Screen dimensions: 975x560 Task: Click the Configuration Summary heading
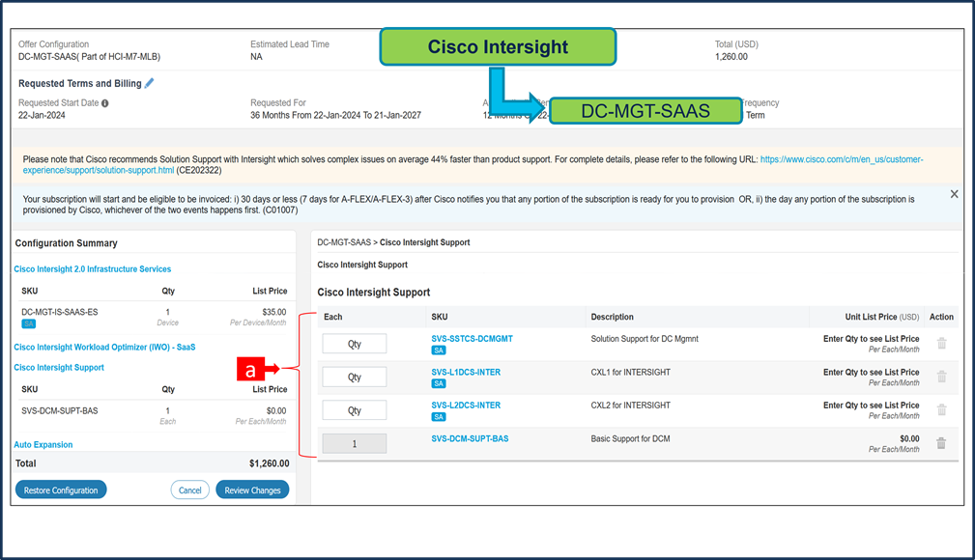[67, 243]
